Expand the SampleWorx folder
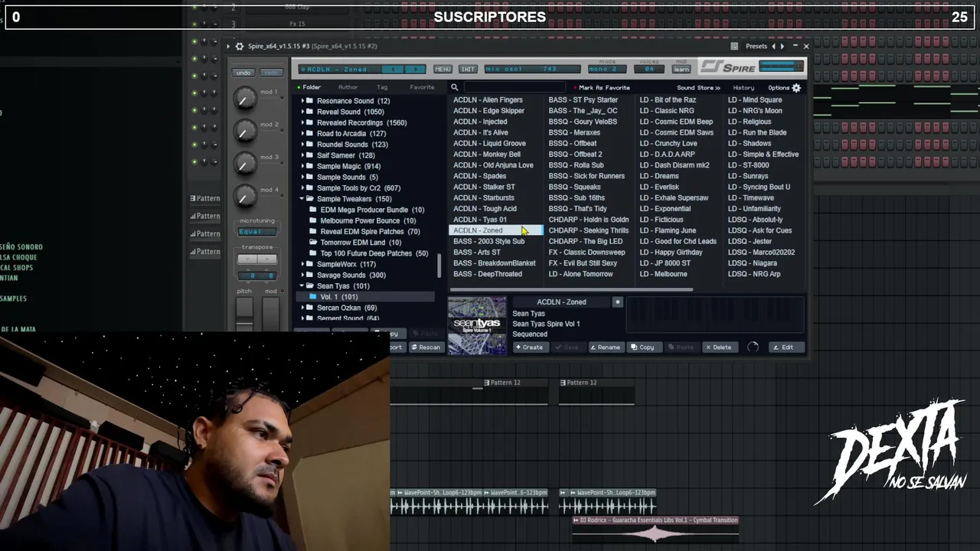The image size is (980, 551). coord(304,264)
